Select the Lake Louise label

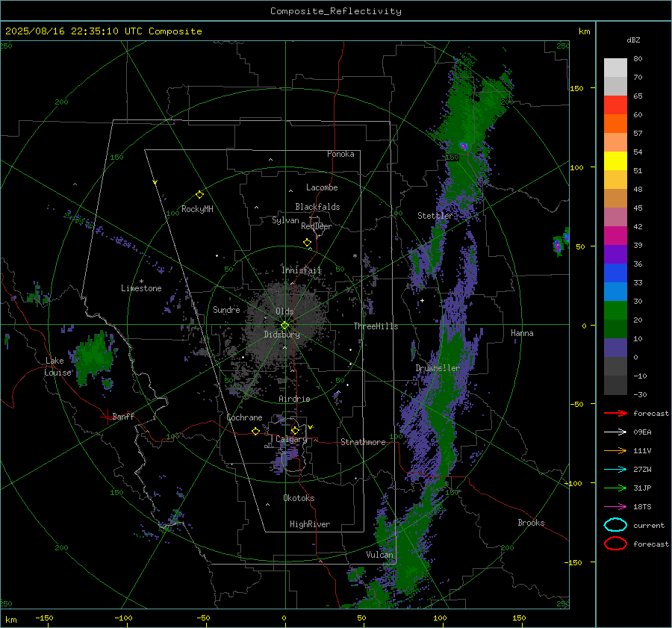point(57,367)
